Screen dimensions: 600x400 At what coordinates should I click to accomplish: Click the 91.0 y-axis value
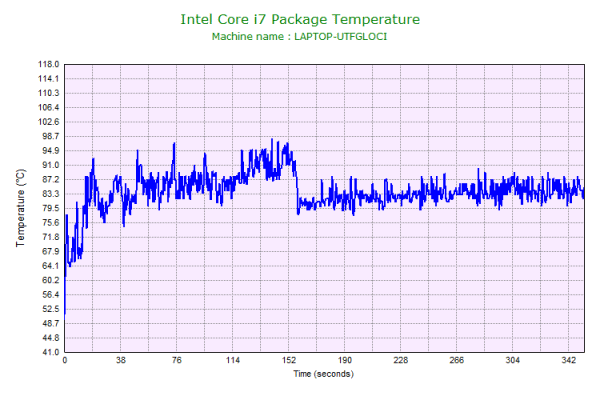point(51,165)
